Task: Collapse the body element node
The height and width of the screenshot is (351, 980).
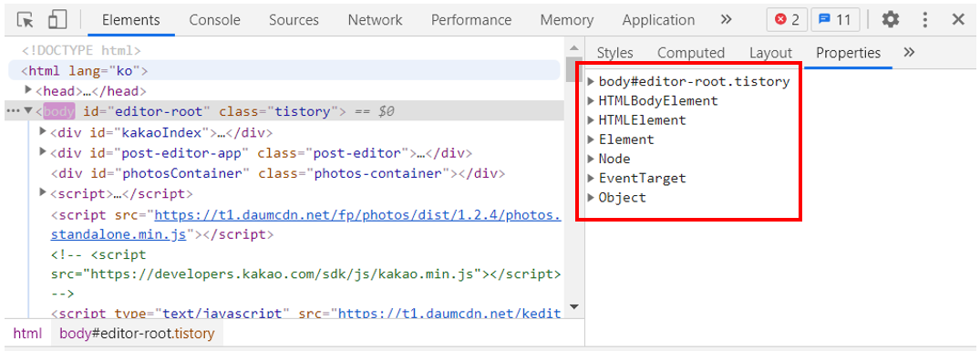Action: pos(28,111)
